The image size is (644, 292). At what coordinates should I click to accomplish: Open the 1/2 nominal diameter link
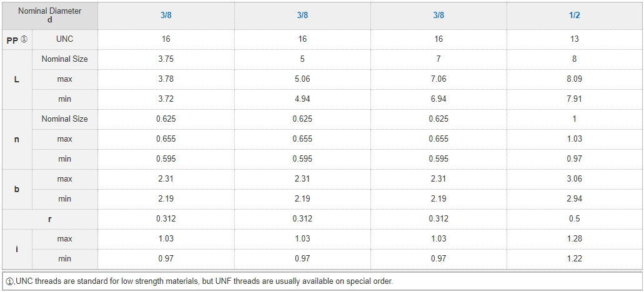click(575, 16)
